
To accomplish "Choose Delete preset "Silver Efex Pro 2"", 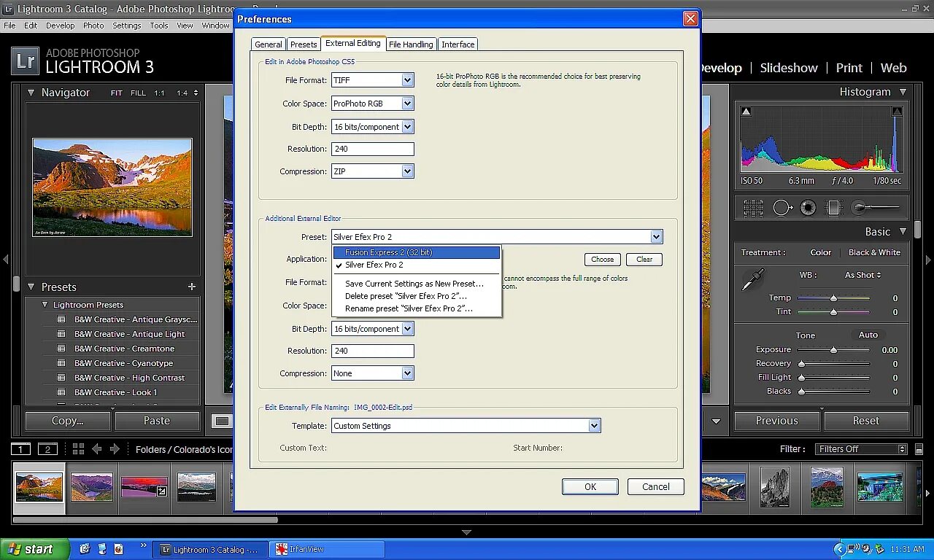I will 417,296.
